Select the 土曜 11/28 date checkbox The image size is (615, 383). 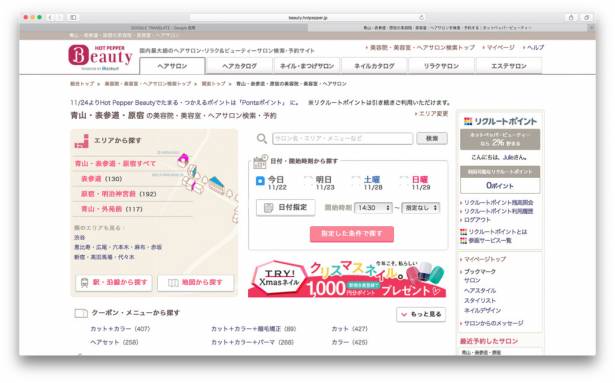click(356, 181)
